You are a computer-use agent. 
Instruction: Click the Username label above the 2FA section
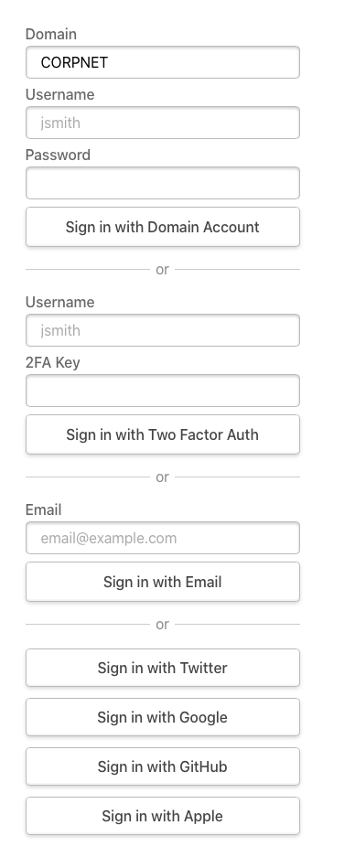click(x=59, y=302)
